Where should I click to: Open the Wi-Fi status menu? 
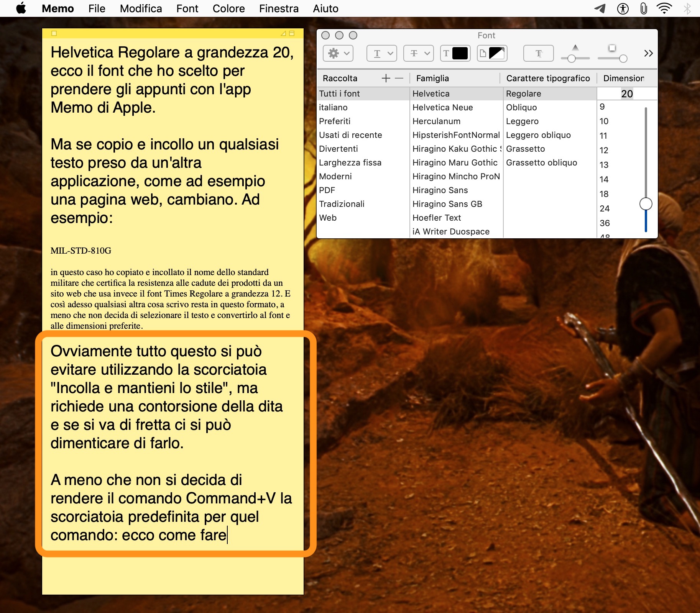[x=664, y=8]
